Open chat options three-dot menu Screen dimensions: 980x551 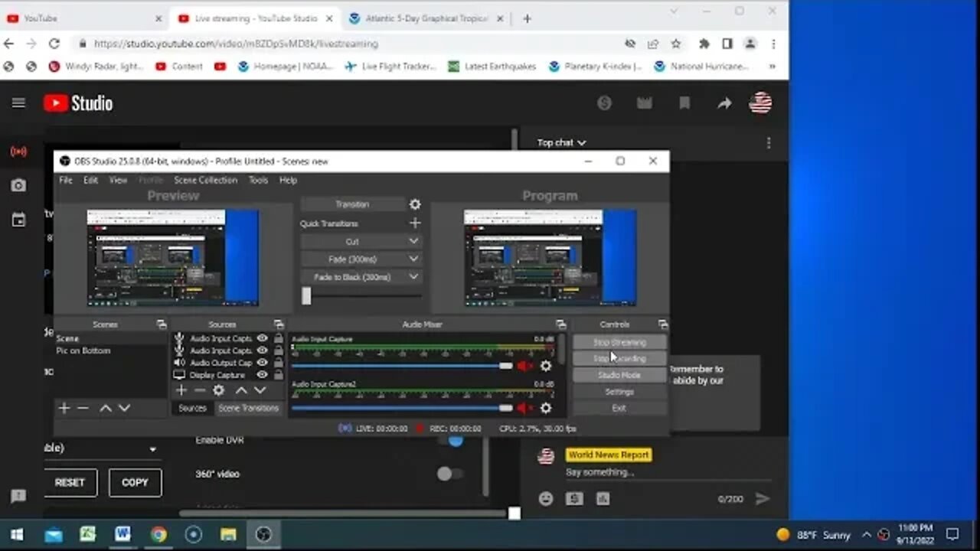tap(769, 143)
